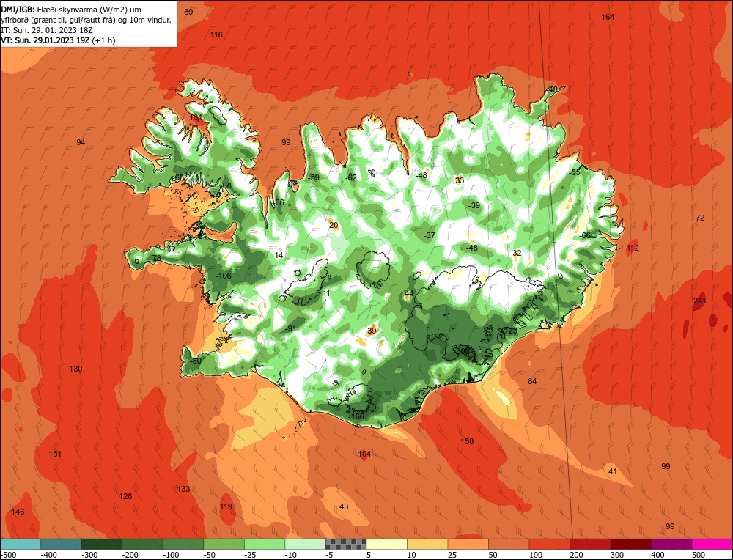Click the value 104 south of Iceland
The image size is (733, 560).
coord(364,454)
